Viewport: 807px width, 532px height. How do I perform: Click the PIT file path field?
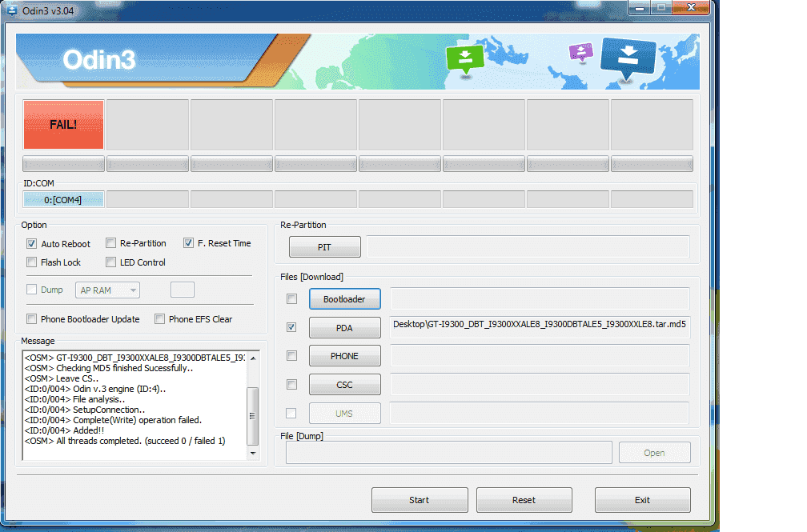528,247
